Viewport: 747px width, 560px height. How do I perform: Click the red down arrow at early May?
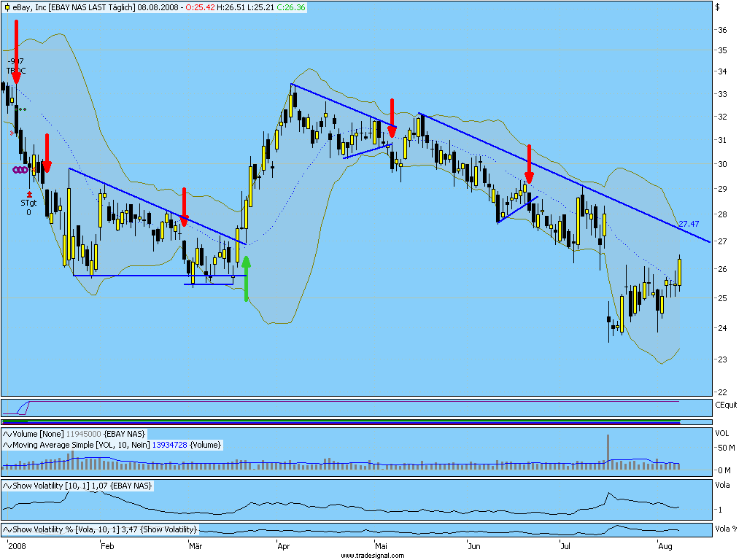[392, 118]
